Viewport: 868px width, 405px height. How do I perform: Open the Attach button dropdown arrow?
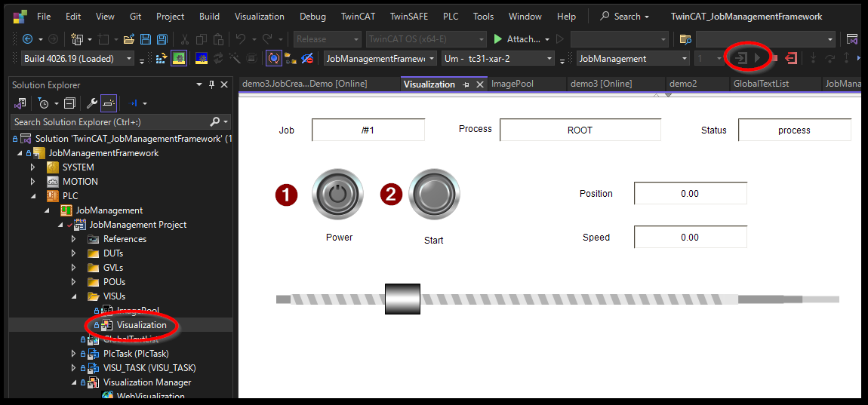coord(547,39)
